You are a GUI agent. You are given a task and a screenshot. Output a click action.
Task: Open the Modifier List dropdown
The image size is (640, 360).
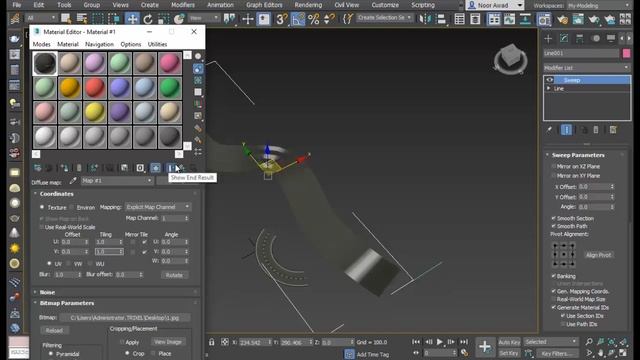click(587, 68)
